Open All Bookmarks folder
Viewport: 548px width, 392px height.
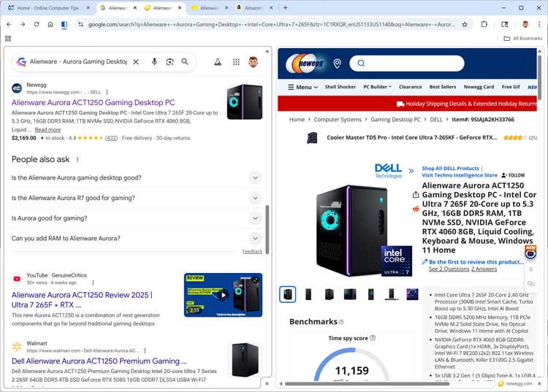pyautogui.click(x=523, y=39)
